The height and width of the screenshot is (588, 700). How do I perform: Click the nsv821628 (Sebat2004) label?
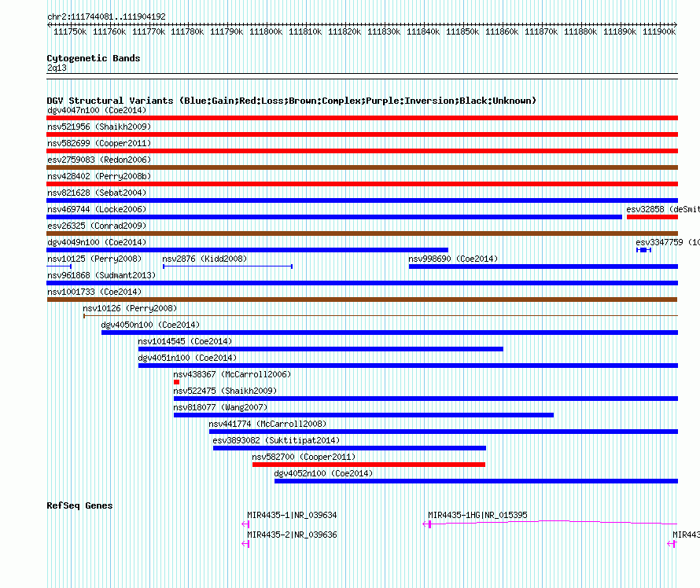(97, 193)
